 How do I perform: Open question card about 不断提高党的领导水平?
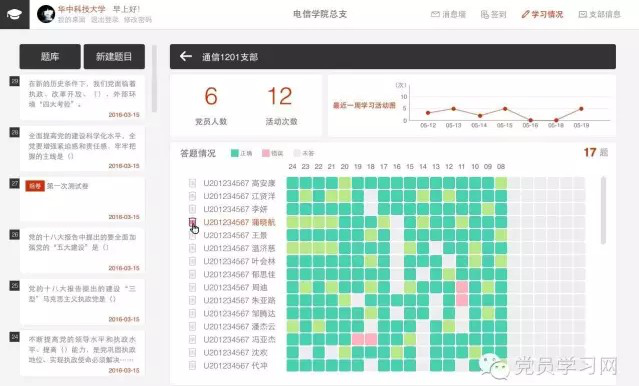coord(82,353)
